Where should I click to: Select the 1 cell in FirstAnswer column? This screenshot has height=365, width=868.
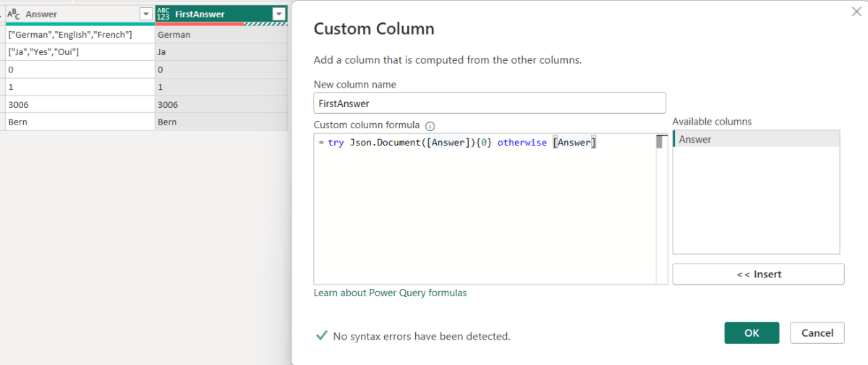[221, 87]
